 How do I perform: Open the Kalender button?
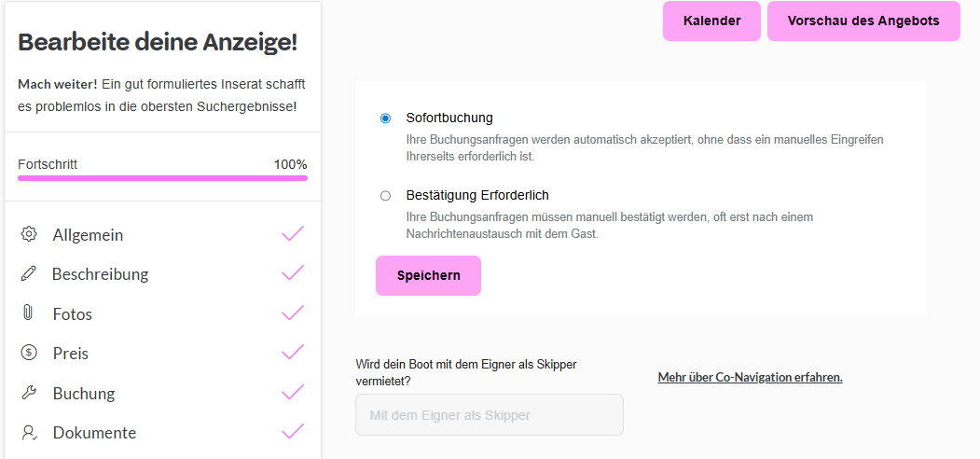click(711, 21)
